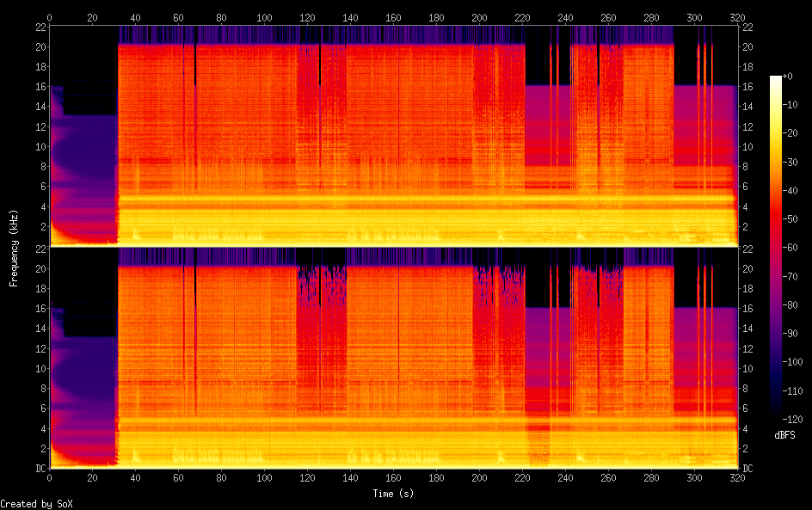
Task: Click the "DC" label on the bottom-left frequency axis
Action: tap(39, 469)
